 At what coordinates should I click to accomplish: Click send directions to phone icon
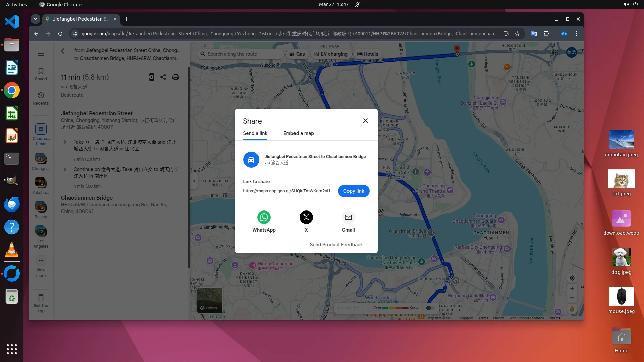tap(151, 77)
